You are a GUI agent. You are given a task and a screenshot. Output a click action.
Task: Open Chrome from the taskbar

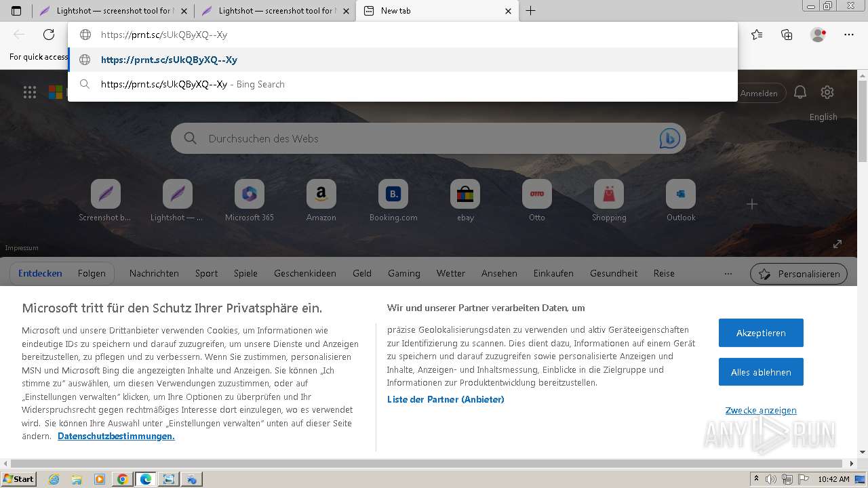[122, 479]
